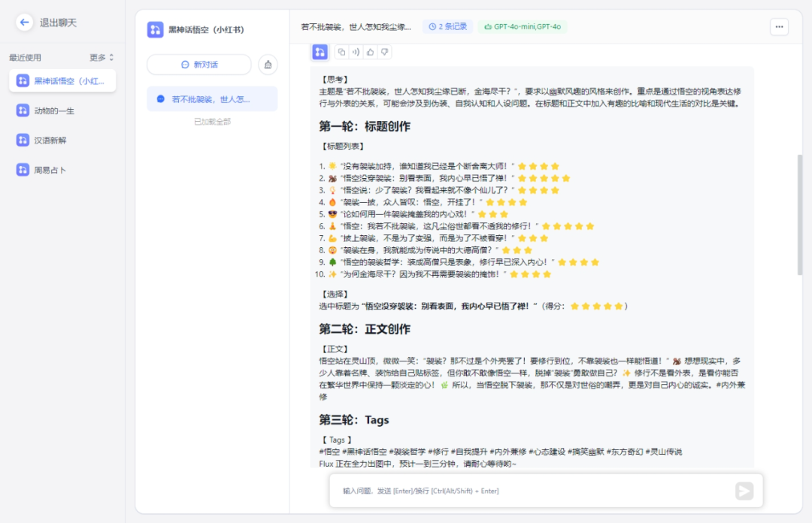Viewport: 812px width, 523px height.
Task: Select 汉语新解 app in sidebar
Action: 62,141
